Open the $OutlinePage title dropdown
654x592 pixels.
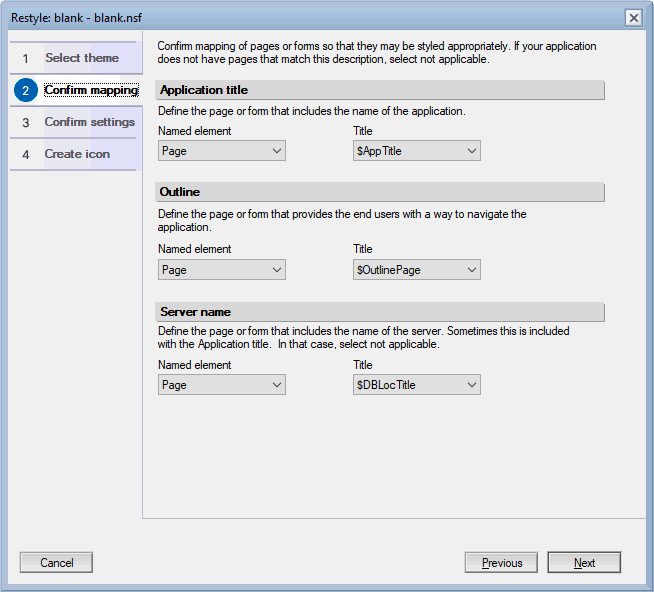tap(417, 270)
